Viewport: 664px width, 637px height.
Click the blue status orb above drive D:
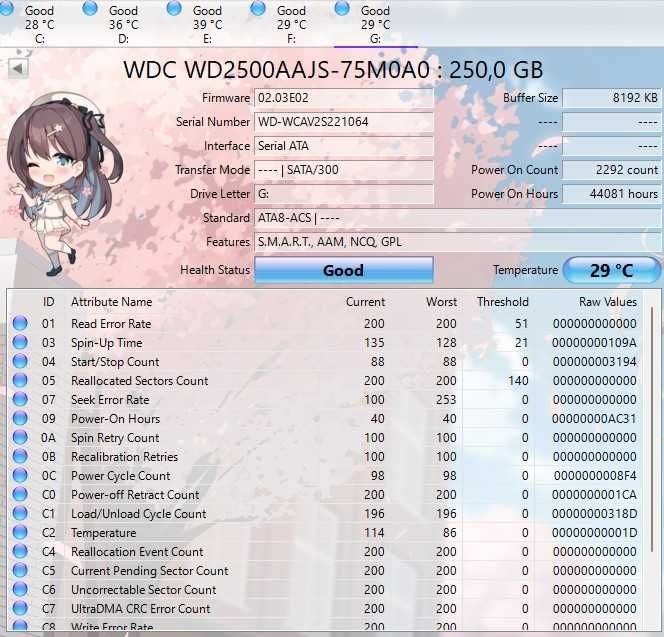[89, 8]
